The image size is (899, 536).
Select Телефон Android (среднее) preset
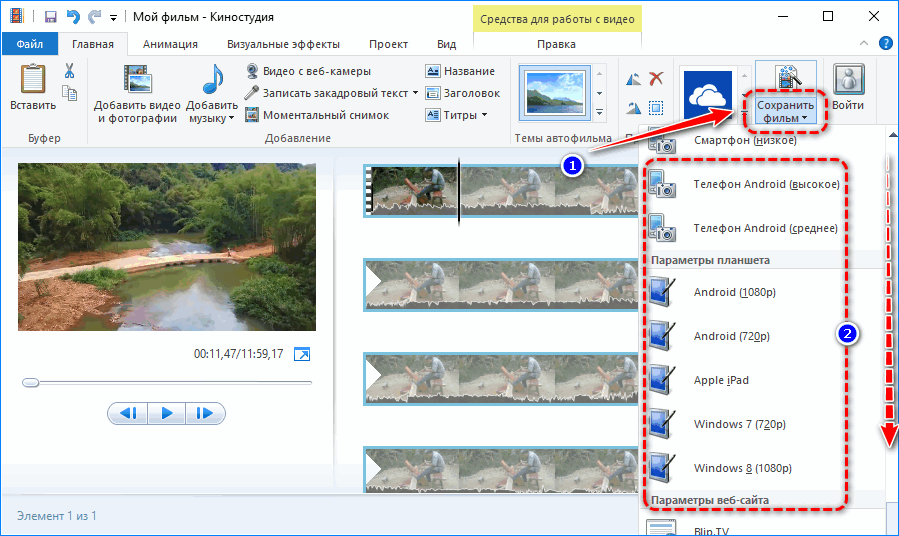tap(763, 228)
